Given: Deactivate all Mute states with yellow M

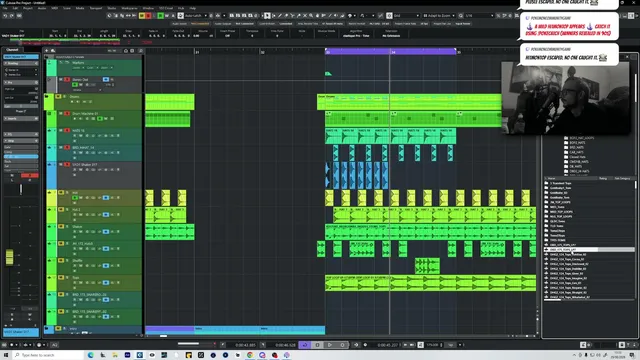Looking at the screenshot, I should (142, 16).
